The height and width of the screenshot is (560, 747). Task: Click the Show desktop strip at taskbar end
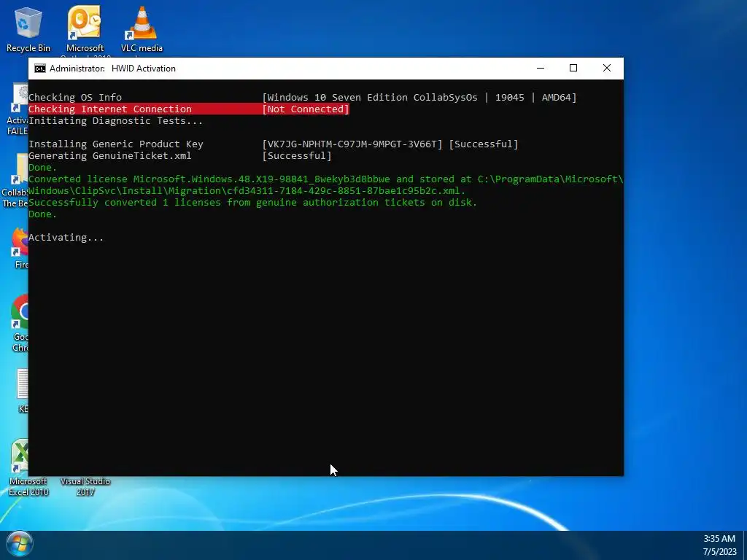745,545
